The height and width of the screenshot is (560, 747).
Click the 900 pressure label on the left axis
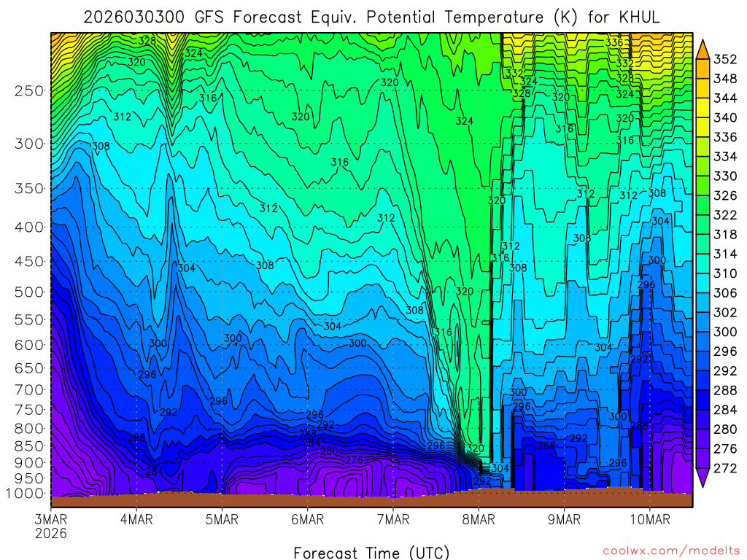coord(29,462)
